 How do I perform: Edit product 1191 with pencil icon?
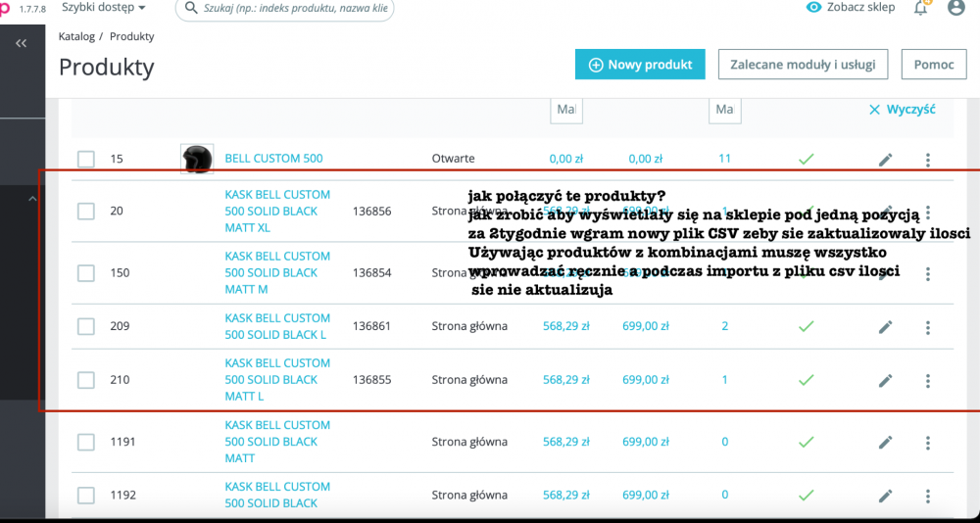(x=885, y=443)
